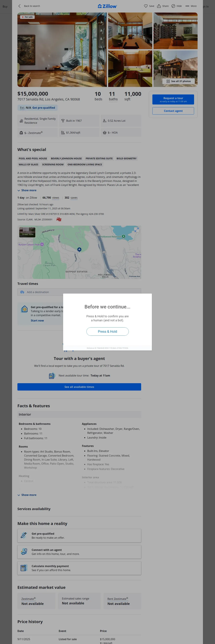
Task: Click the Hide listing icon
Action: pyautogui.click(x=173, y=6)
